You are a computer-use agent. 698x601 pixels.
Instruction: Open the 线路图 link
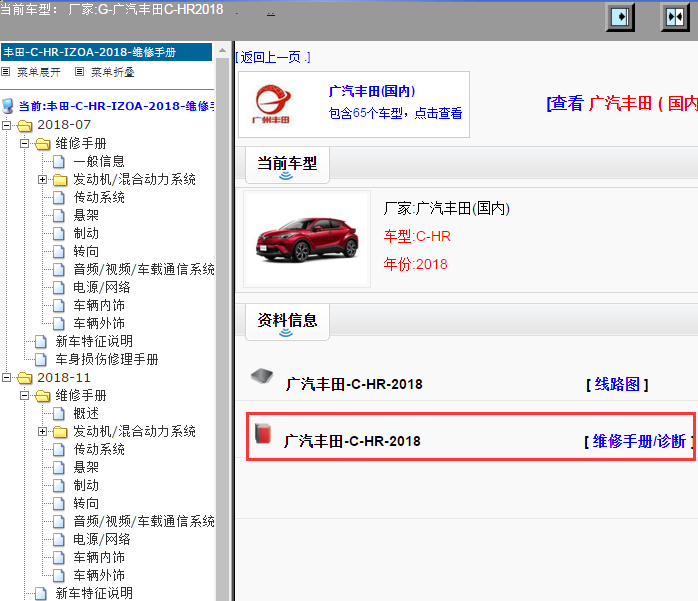(617, 384)
